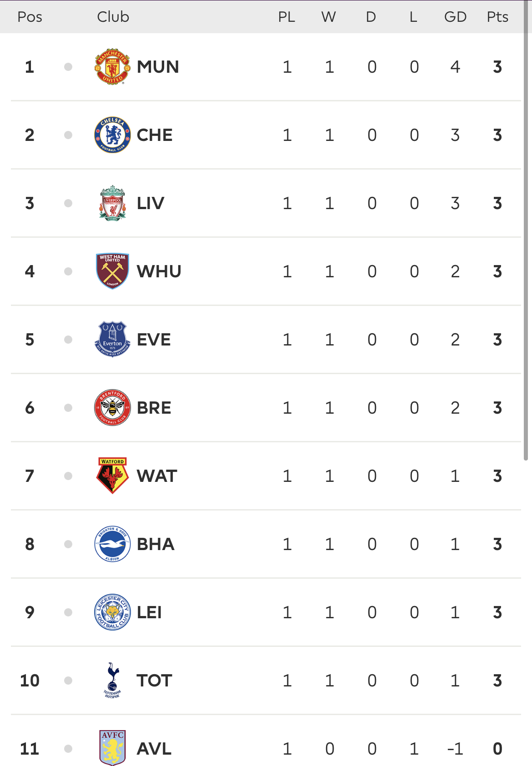Click the Liverpool club crest
532x766 pixels.
[x=112, y=203]
